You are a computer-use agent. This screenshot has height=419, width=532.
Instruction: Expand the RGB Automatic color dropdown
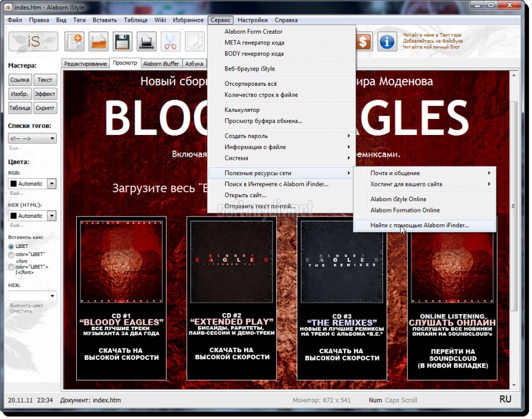point(51,183)
